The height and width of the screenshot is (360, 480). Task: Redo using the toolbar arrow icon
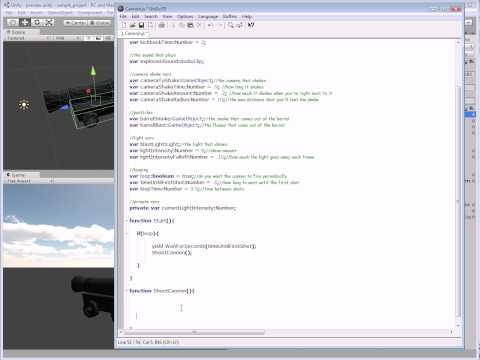pyautogui.click(x=219, y=25)
